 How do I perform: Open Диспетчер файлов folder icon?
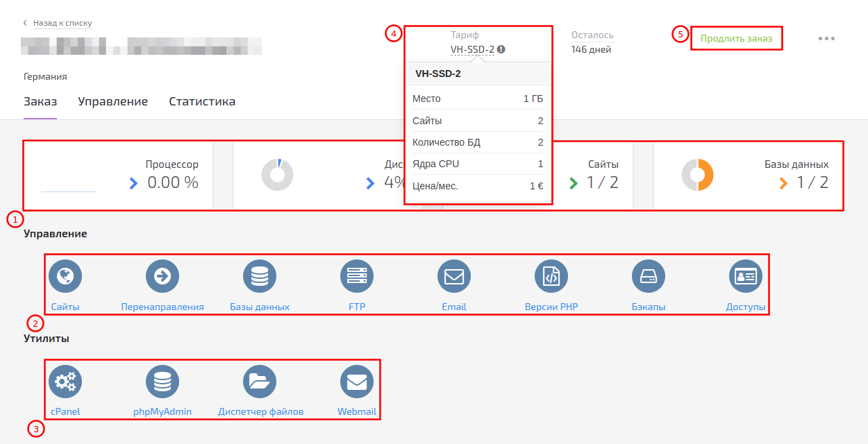[x=260, y=381]
